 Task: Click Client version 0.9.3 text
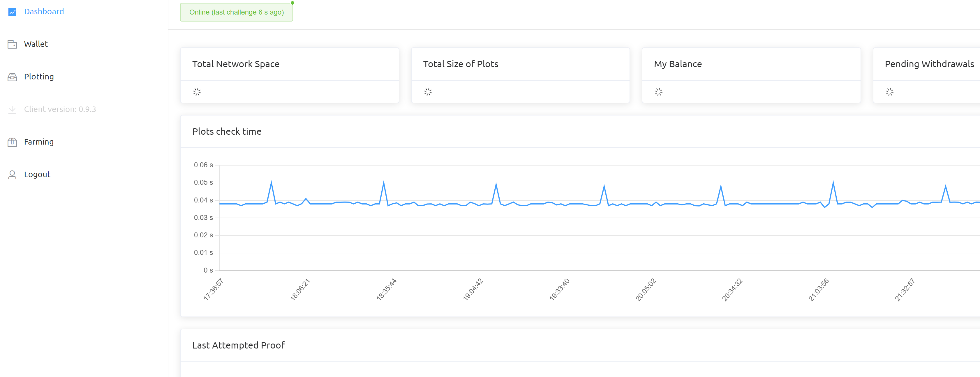[x=60, y=109]
